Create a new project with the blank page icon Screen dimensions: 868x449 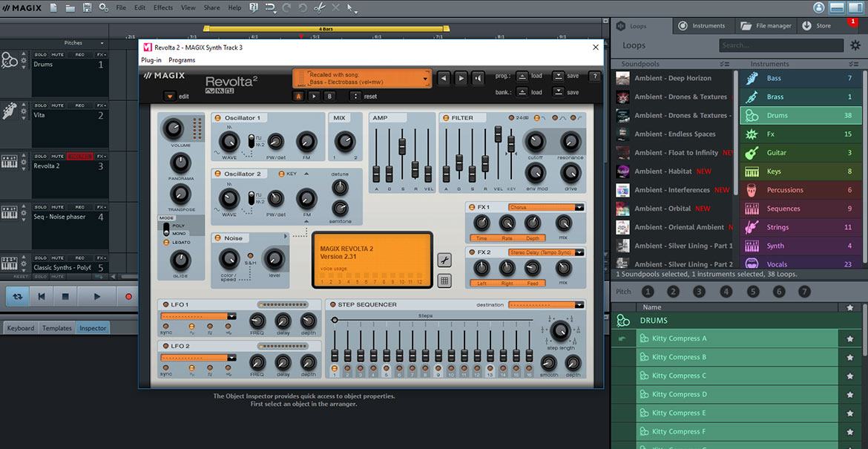[53, 7]
